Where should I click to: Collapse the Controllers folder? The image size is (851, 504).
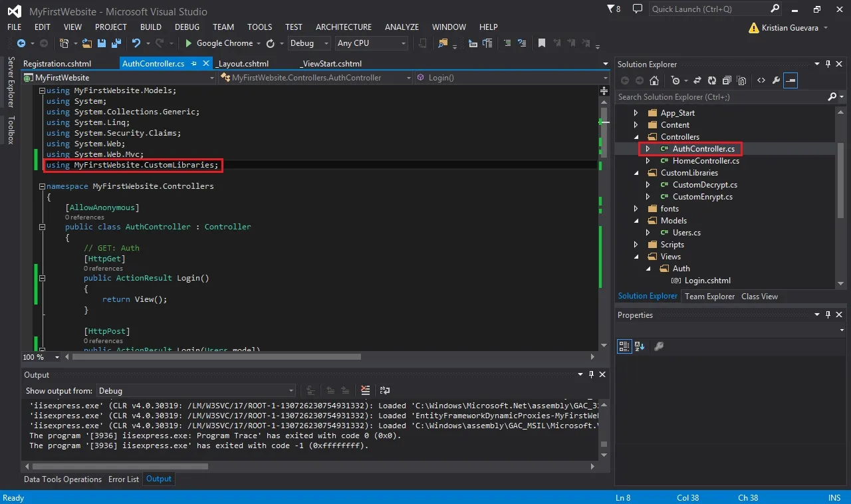click(636, 137)
